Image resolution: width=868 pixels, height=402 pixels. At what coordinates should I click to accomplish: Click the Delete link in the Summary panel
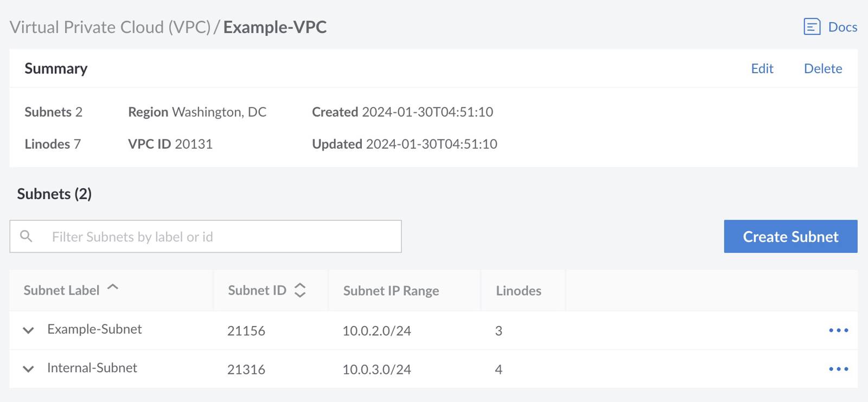(822, 68)
